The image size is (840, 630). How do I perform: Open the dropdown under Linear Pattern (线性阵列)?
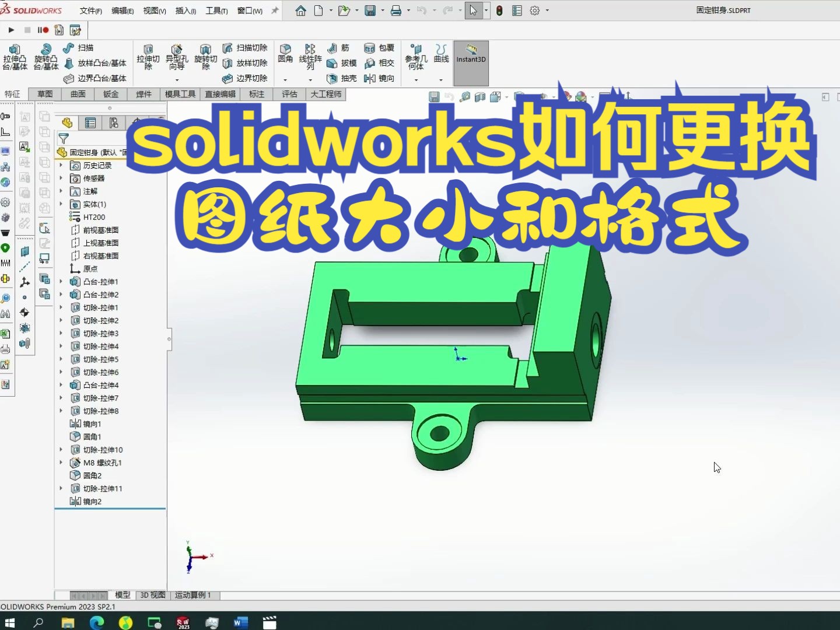point(310,80)
